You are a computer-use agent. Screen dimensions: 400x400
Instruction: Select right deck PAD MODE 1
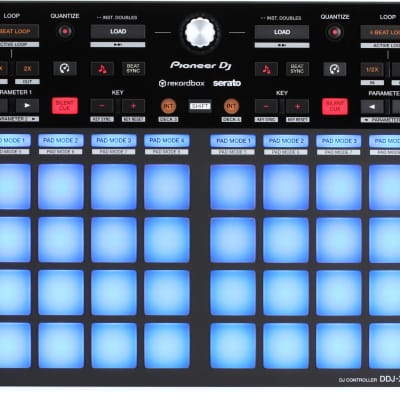[233, 141]
